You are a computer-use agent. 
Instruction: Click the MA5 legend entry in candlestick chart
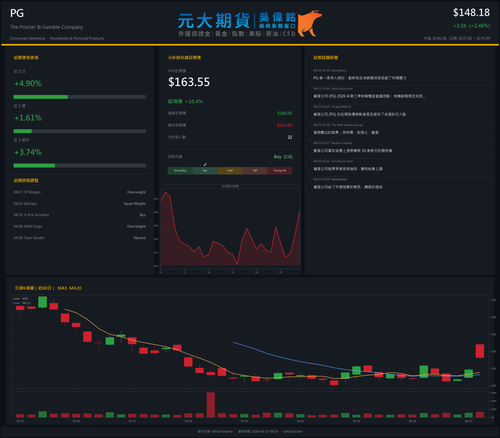[x=21, y=299]
